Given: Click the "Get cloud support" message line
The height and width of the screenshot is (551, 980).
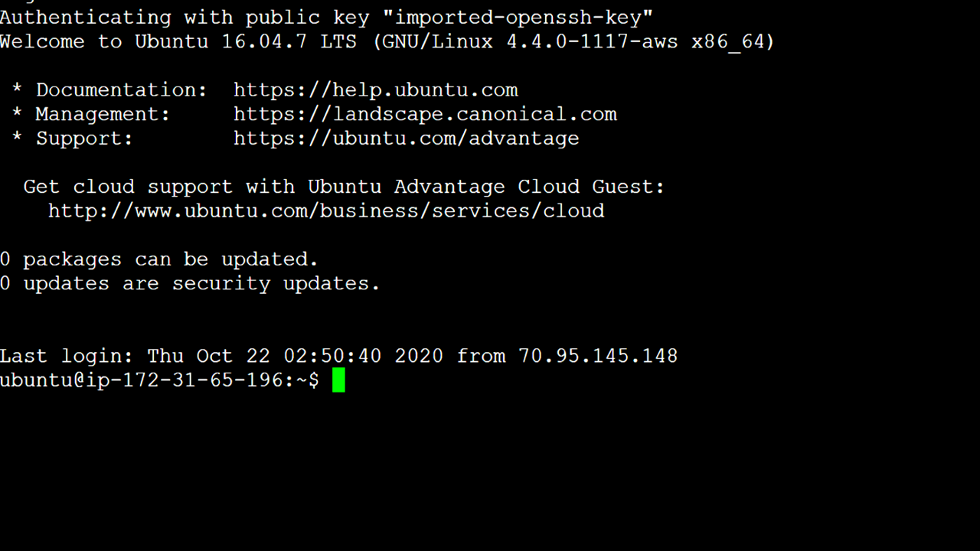Looking at the screenshot, I should 345,187.
